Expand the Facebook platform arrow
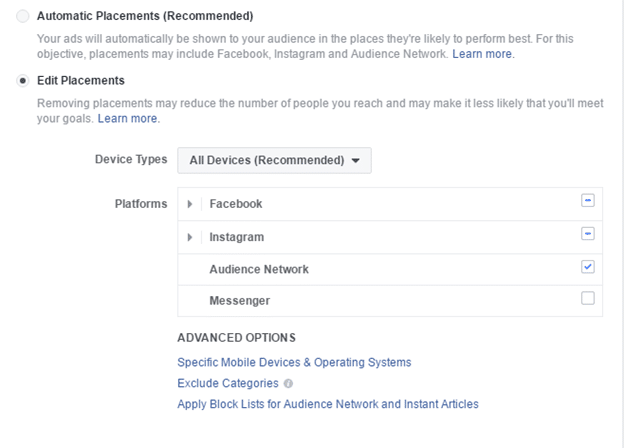Screen dimensions: 624x448 pos(190,204)
